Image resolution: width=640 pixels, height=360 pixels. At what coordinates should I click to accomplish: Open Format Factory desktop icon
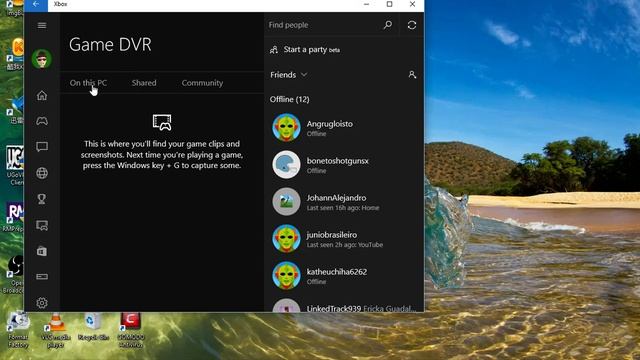(18, 330)
